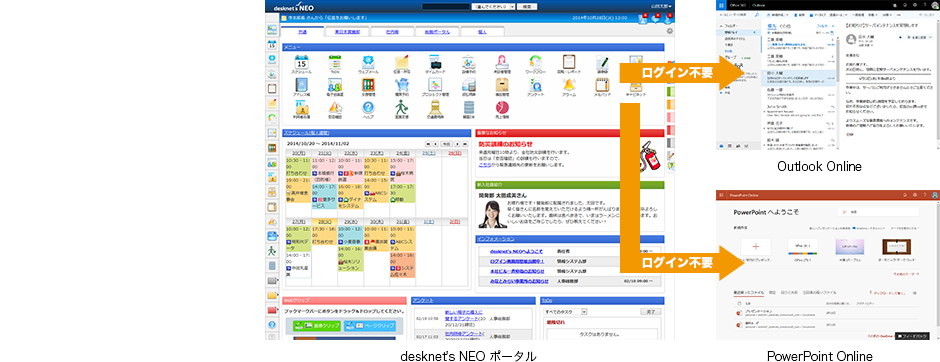Open the app launcher in PowerPoint Online window
This screenshot has height=362, width=940.
pos(721,195)
